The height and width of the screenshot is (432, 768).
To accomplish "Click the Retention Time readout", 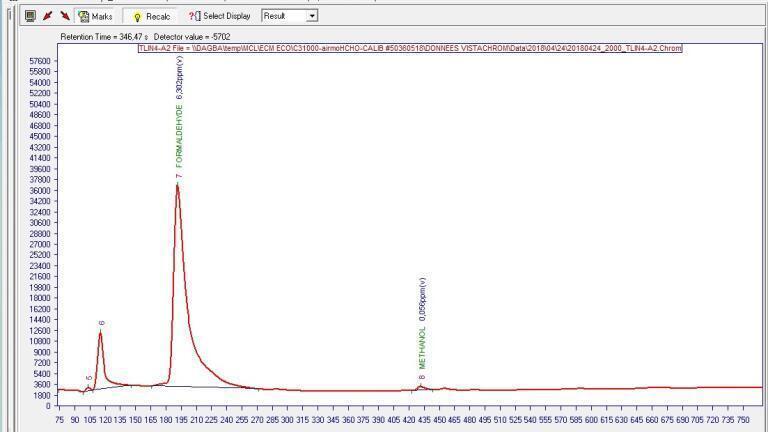I will pos(104,37).
